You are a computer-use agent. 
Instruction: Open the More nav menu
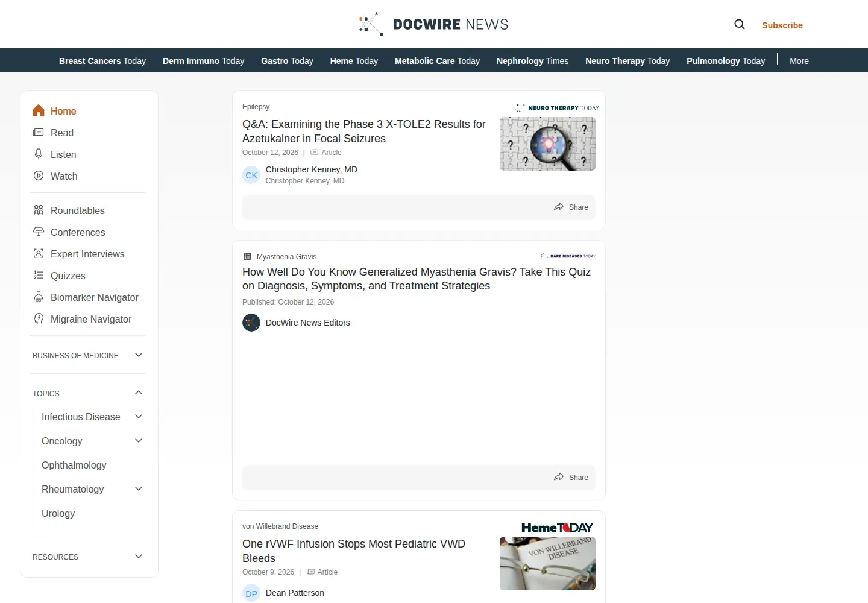(x=799, y=61)
